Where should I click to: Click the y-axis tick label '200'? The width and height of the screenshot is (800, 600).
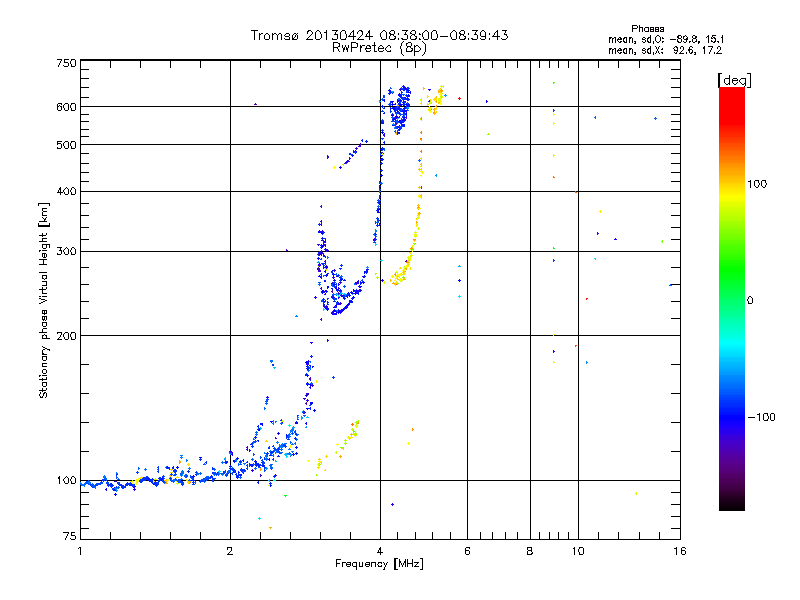pyautogui.click(x=66, y=336)
